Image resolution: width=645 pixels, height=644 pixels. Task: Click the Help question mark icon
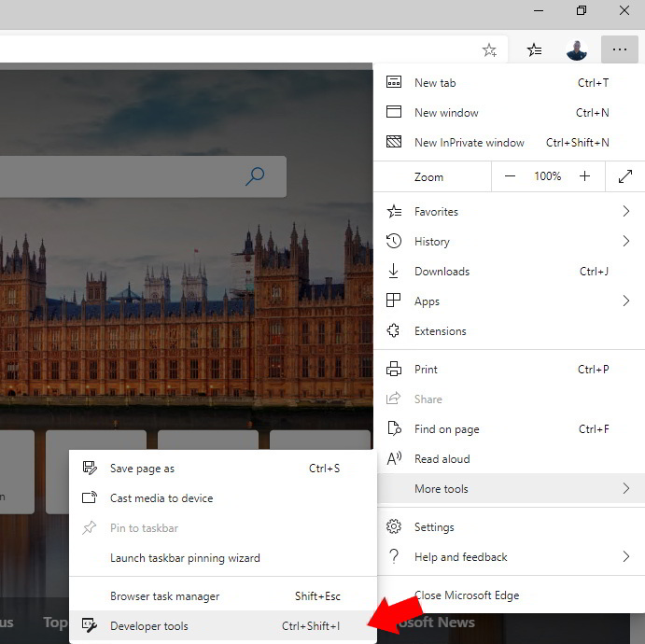394,556
